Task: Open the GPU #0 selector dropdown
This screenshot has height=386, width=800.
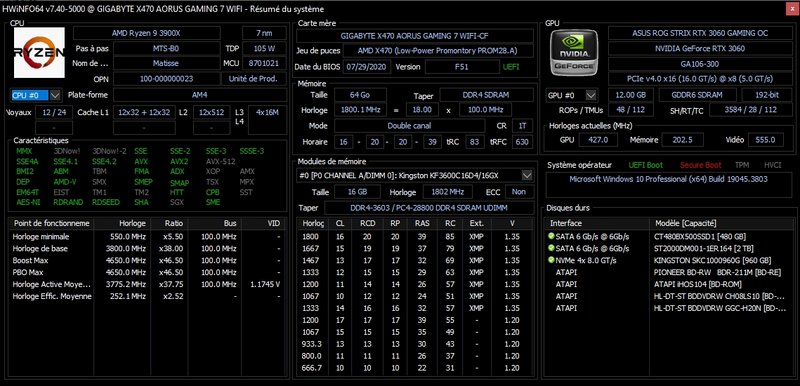Action: pos(591,95)
